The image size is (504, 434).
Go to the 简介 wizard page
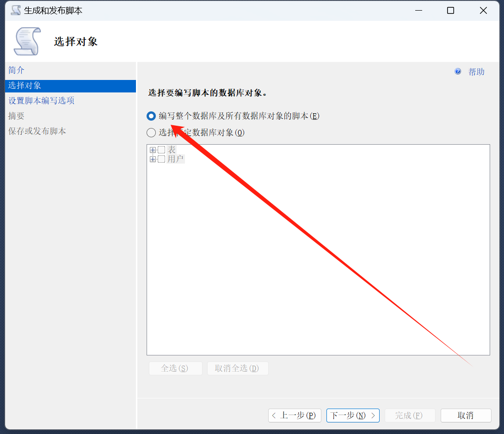coord(16,70)
